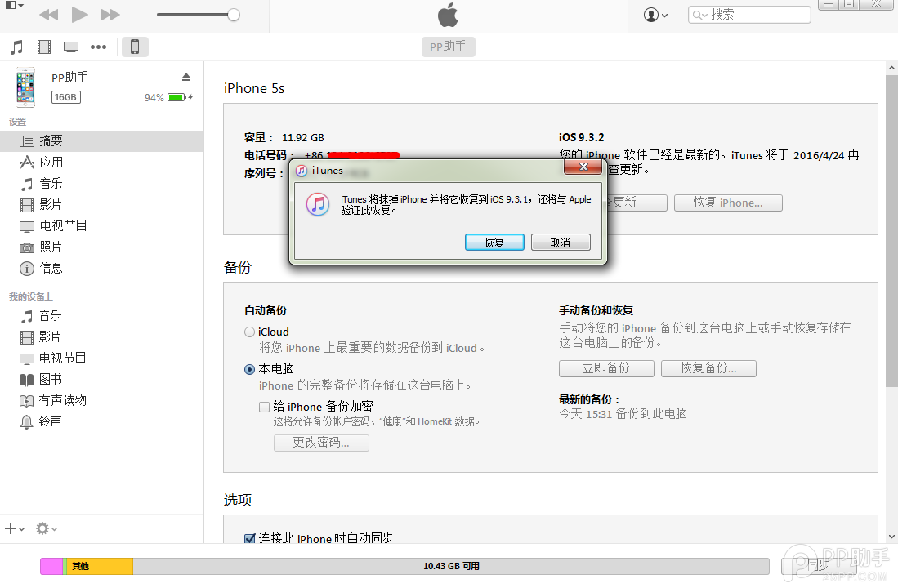Click the rewind playback button
The height and width of the screenshot is (588, 898).
(x=48, y=15)
